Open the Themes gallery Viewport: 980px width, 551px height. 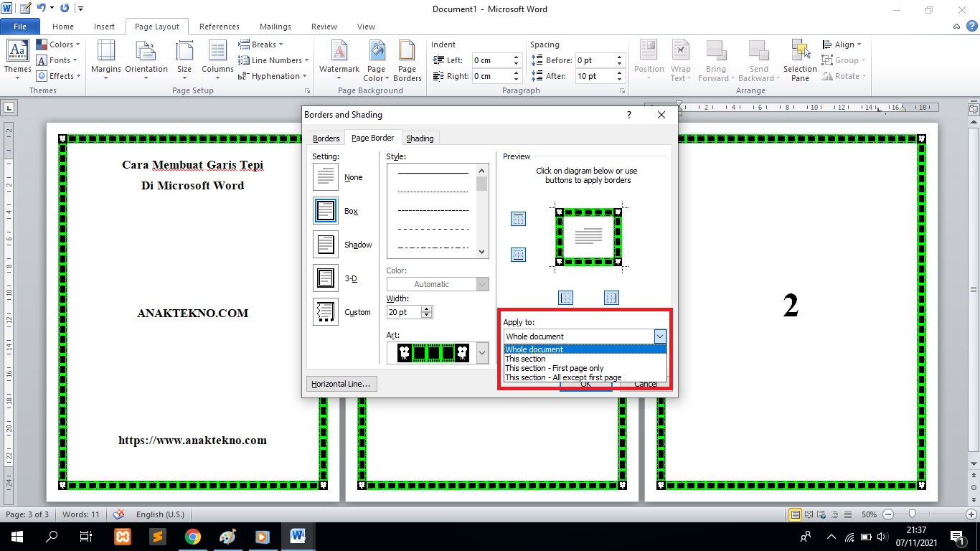pyautogui.click(x=17, y=60)
